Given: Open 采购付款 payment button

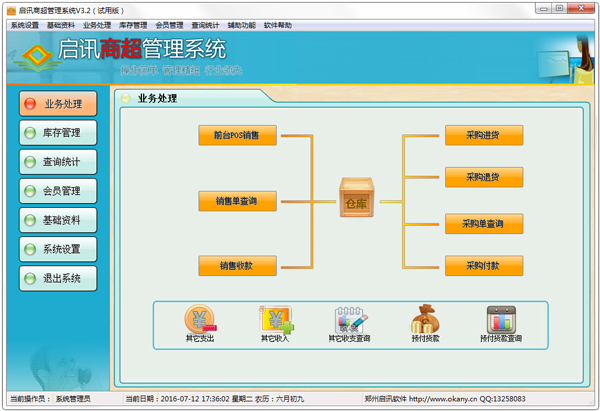Looking at the screenshot, I should click(x=484, y=266).
